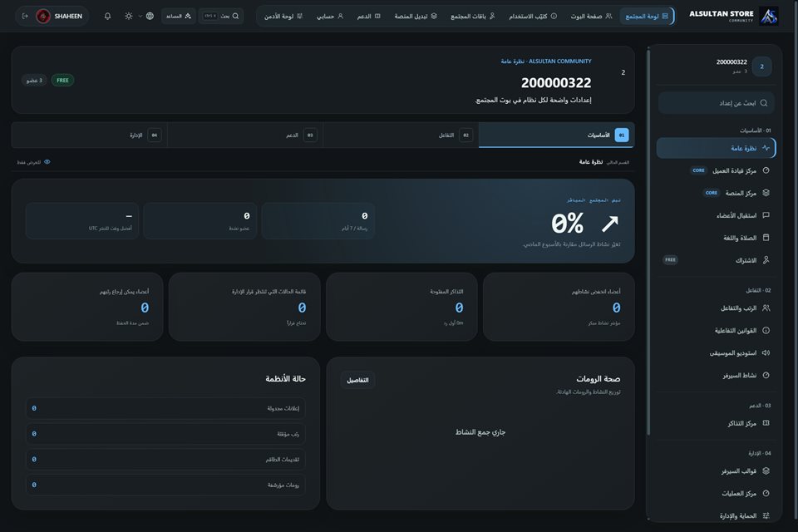Click the ابحث عن إعداد settings search field
This screenshot has height=532, width=798.
[x=716, y=103]
